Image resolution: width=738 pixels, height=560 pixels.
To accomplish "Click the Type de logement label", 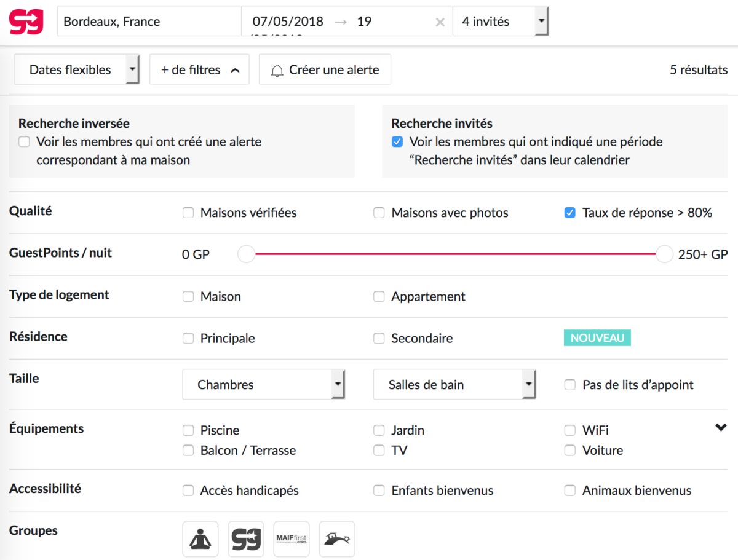I will click(x=59, y=294).
